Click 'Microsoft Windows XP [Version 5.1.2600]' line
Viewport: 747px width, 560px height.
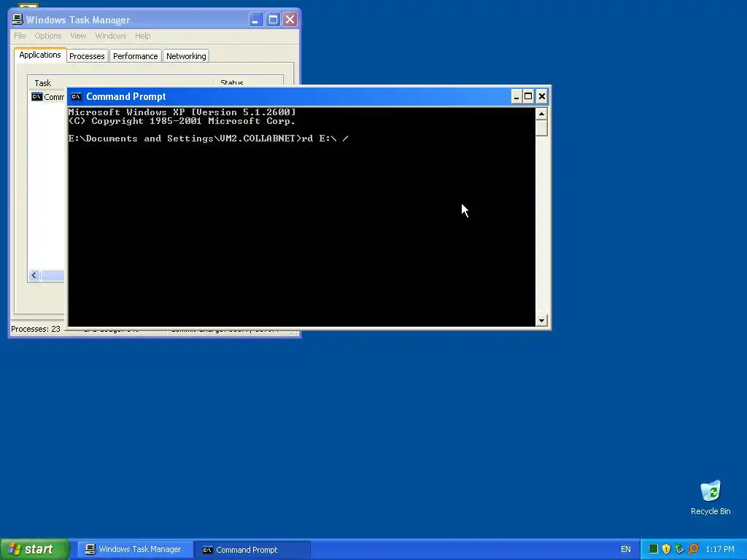click(x=182, y=112)
